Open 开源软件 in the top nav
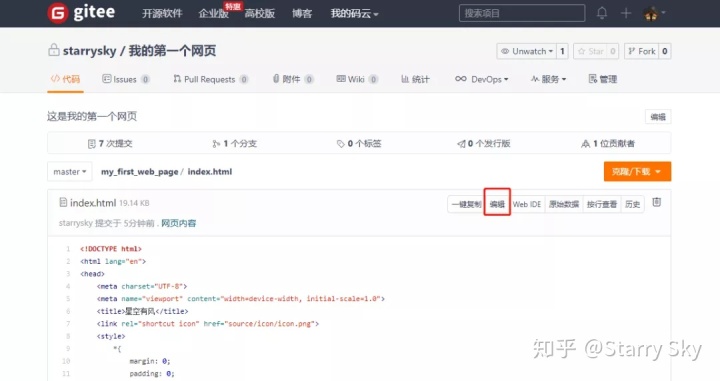Screen dimensions: 720x381 (162, 14)
